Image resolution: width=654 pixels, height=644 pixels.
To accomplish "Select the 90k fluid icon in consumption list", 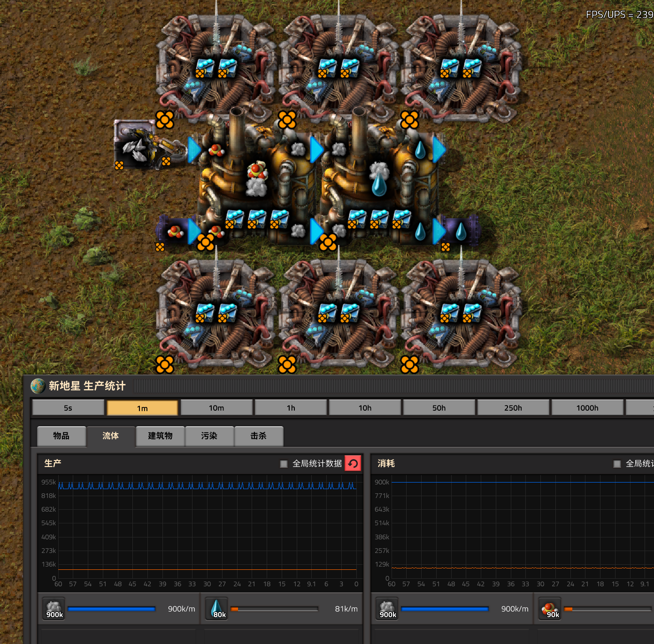I will (x=551, y=609).
